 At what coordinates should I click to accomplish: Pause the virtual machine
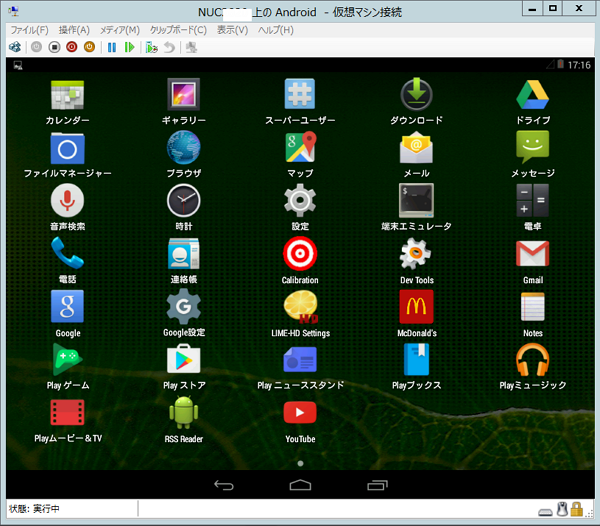pyautogui.click(x=112, y=47)
